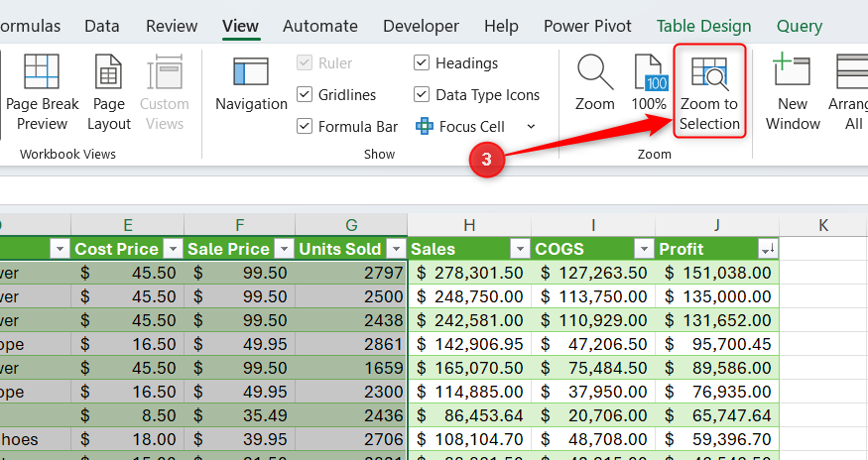Image resolution: width=868 pixels, height=460 pixels.
Task: Open Custom Views dialog
Action: (165, 92)
